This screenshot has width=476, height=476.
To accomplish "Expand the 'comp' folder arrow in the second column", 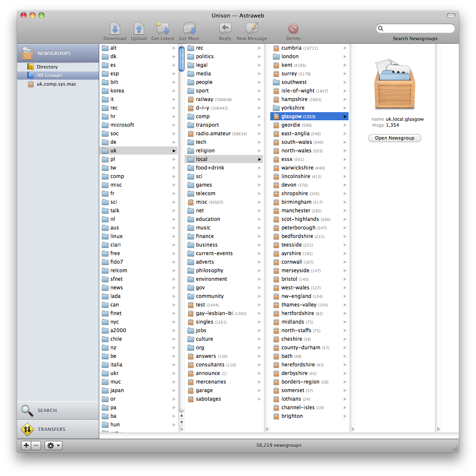I will 259,116.
